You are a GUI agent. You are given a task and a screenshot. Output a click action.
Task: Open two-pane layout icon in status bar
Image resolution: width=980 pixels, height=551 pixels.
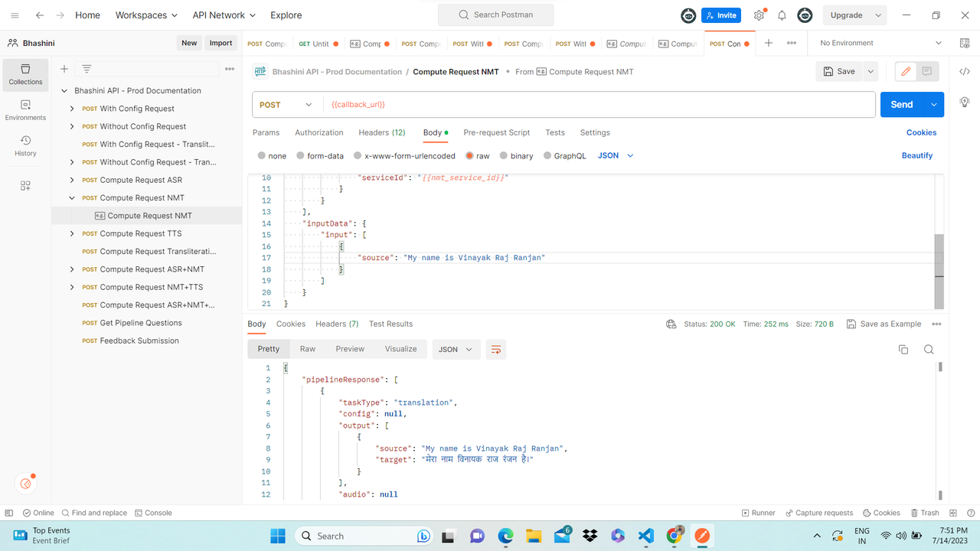coord(953,513)
